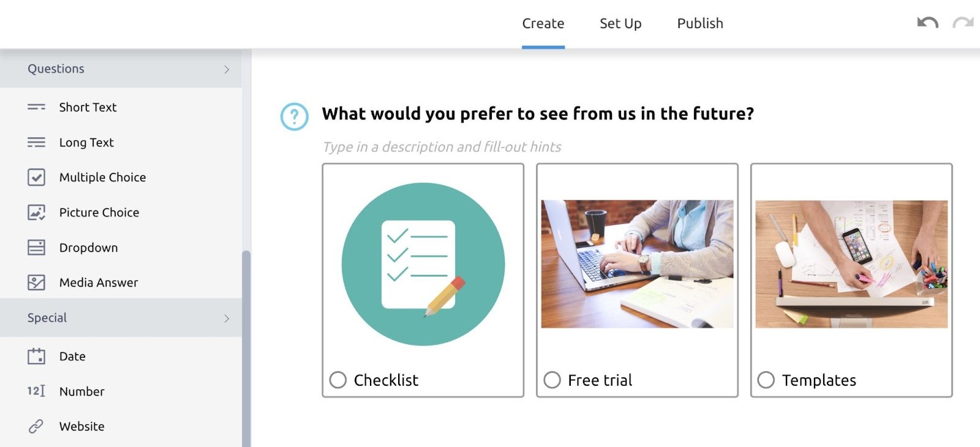The width and height of the screenshot is (980, 447).
Task: Click the question title text
Action: click(538, 114)
